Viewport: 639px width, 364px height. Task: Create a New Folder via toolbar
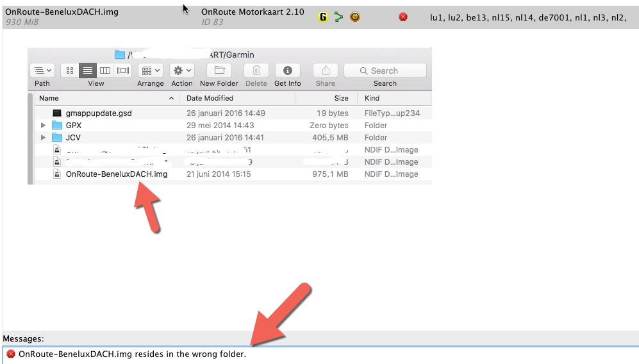click(219, 70)
